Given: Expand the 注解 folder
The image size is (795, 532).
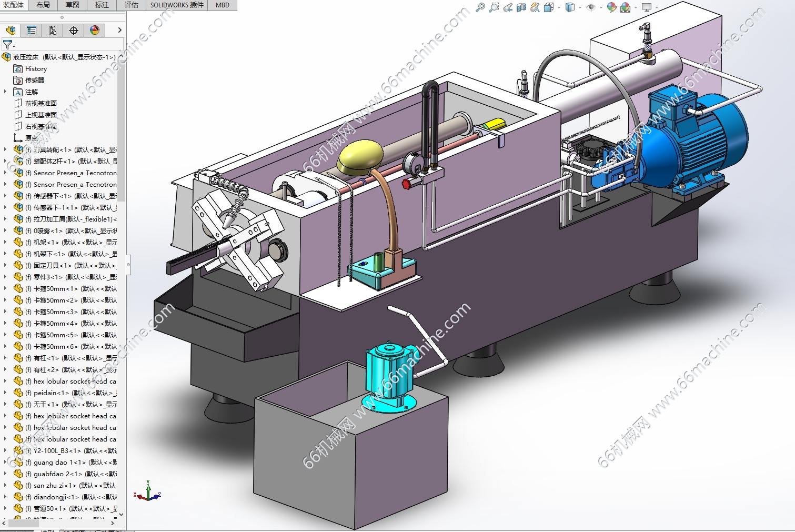Looking at the screenshot, I should coord(5,92).
